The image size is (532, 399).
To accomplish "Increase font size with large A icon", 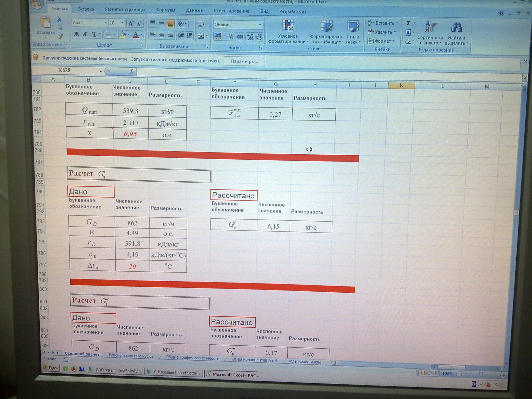I will (131, 23).
